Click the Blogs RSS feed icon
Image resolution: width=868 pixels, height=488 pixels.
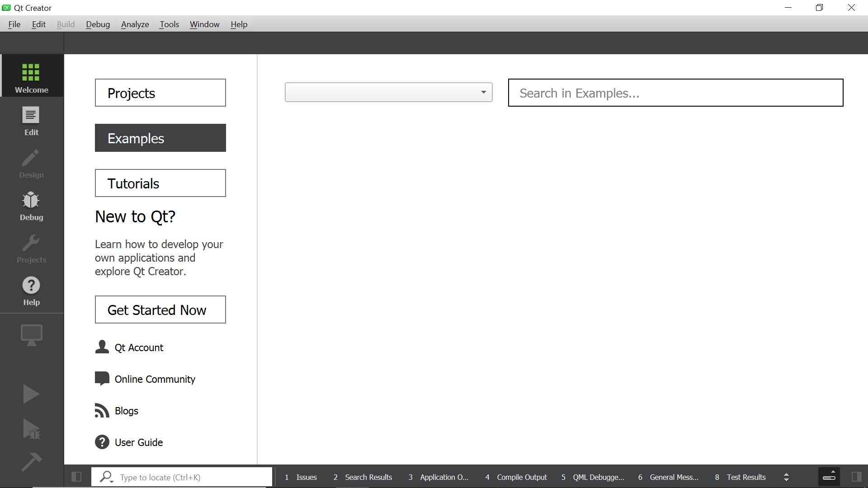pyautogui.click(x=102, y=410)
